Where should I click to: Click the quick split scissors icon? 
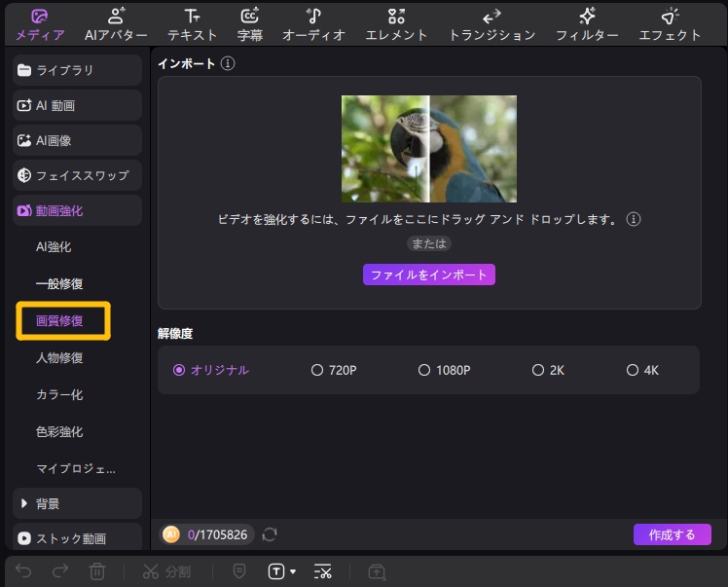[323, 571]
